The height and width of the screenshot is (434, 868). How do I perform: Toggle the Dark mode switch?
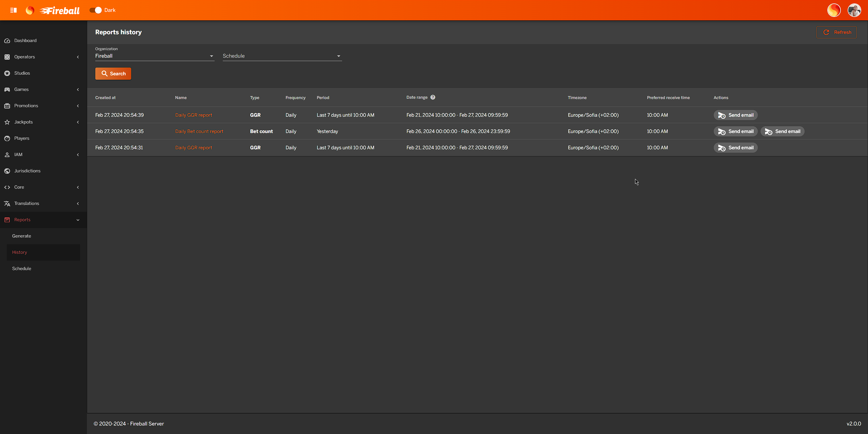click(96, 10)
